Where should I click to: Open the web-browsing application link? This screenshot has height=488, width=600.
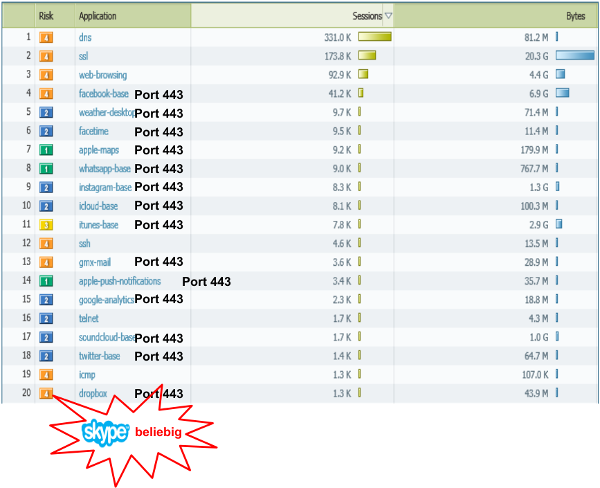pyautogui.click(x=102, y=75)
